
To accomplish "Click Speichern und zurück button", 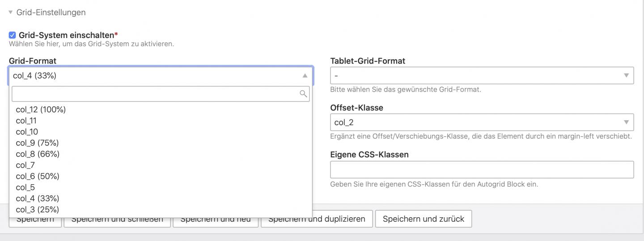I will (423, 219).
